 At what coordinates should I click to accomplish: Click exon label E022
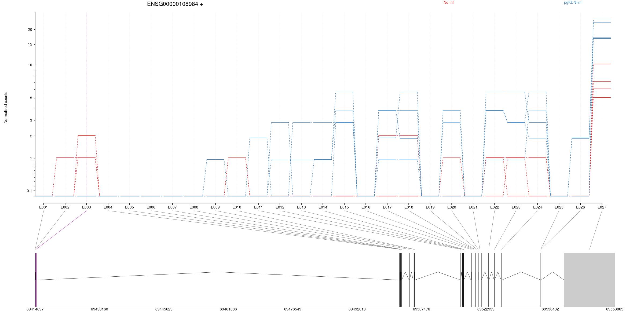click(495, 207)
